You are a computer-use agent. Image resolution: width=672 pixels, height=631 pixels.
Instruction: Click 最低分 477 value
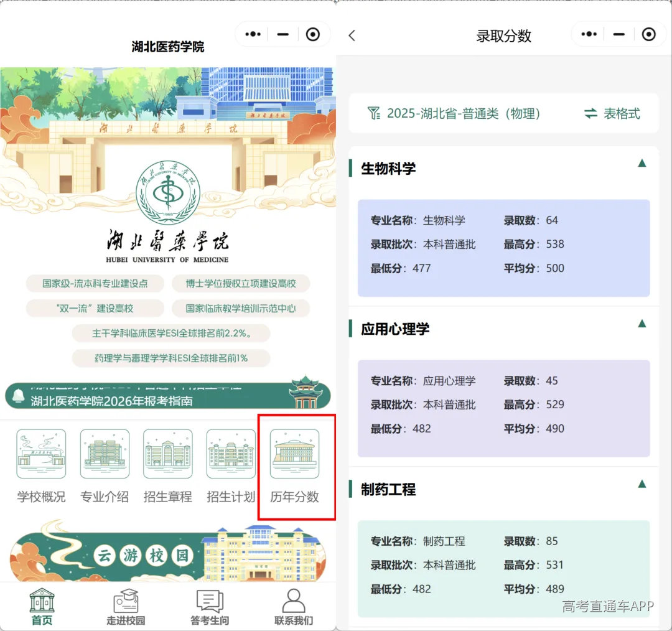(422, 268)
